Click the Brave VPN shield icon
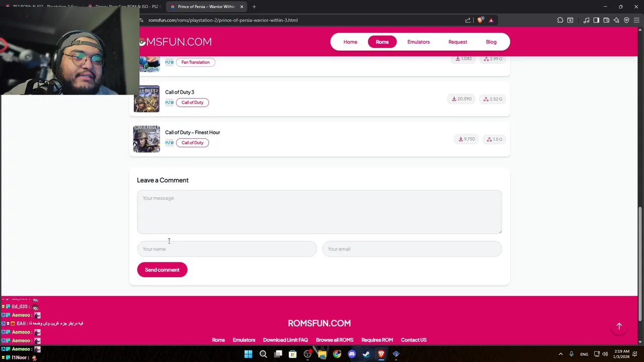644x362 pixels. tap(626, 20)
